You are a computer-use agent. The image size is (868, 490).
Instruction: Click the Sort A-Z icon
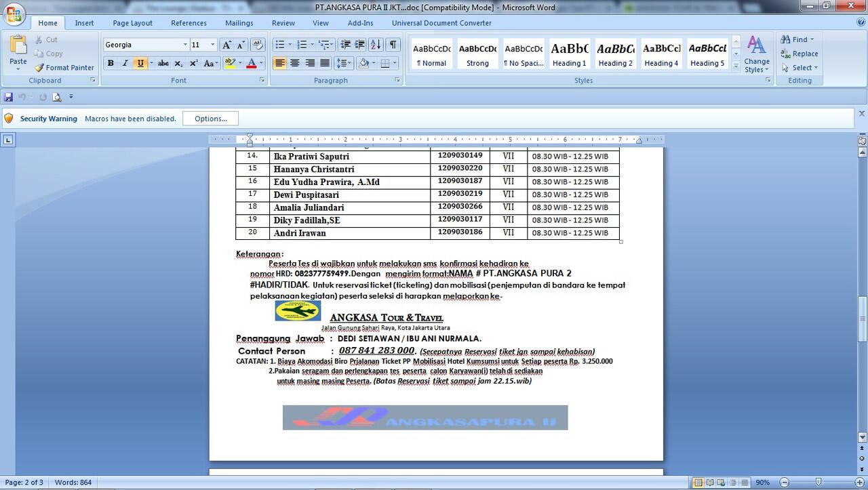click(x=376, y=45)
